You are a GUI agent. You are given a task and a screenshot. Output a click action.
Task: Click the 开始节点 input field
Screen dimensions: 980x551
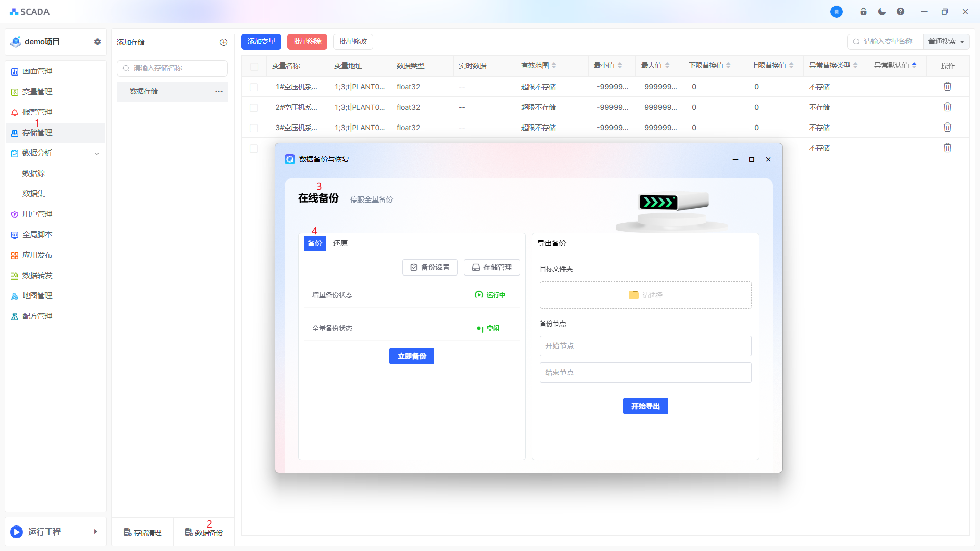pyautogui.click(x=645, y=346)
